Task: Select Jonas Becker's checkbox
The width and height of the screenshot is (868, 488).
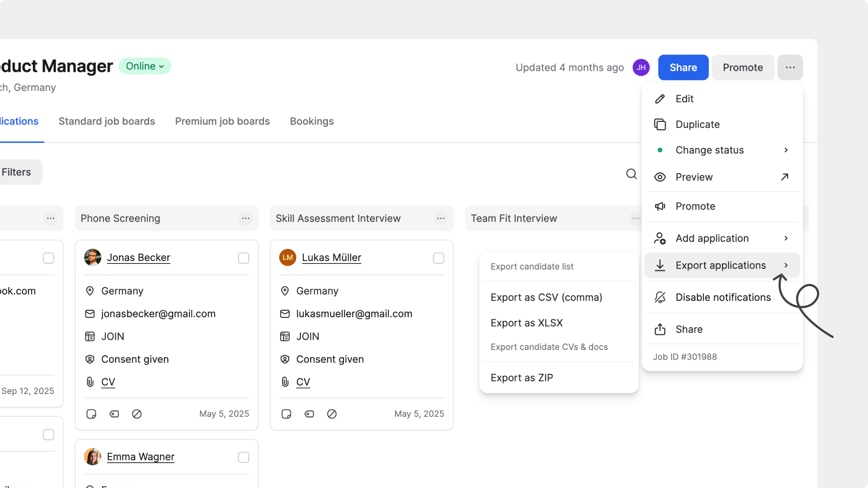Action: click(x=243, y=258)
